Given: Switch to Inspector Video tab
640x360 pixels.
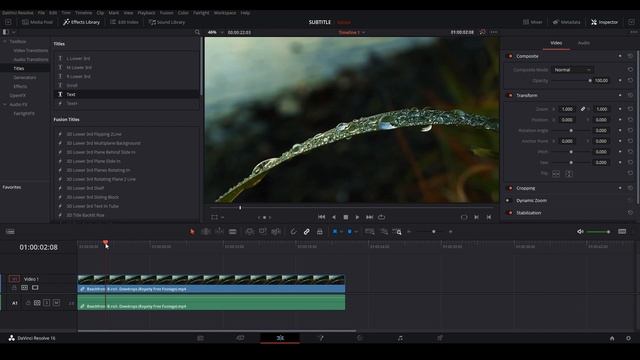Looking at the screenshot, I should click(x=556, y=43).
